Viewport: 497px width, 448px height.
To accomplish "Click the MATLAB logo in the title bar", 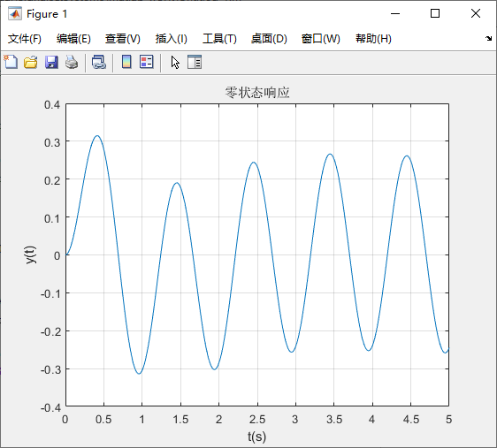I will [15, 13].
